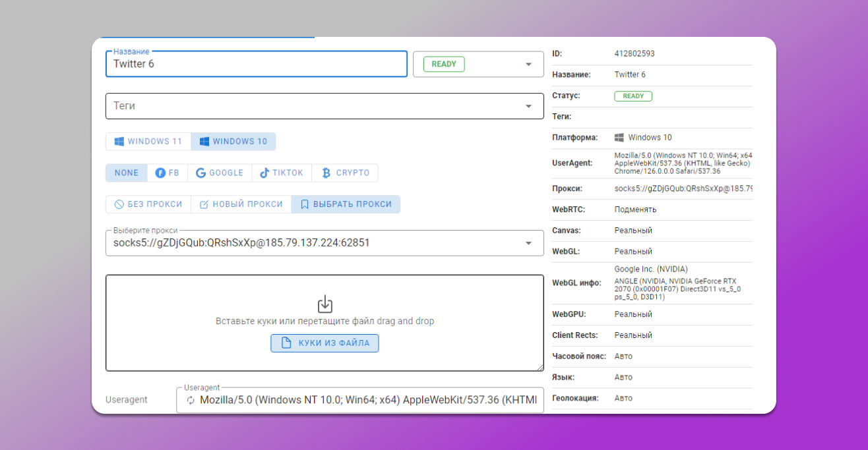Select the NONE profile type
Image resolution: width=868 pixels, height=450 pixels.
click(126, 173)
